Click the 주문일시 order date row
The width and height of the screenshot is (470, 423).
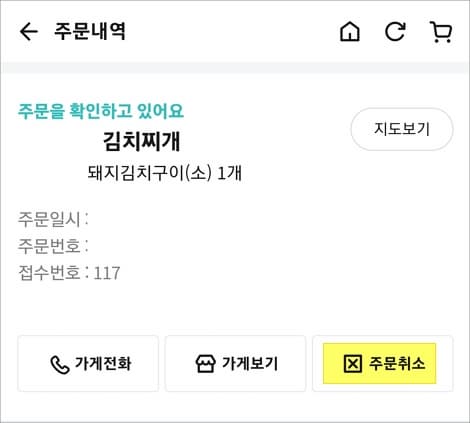click(53, 219)
